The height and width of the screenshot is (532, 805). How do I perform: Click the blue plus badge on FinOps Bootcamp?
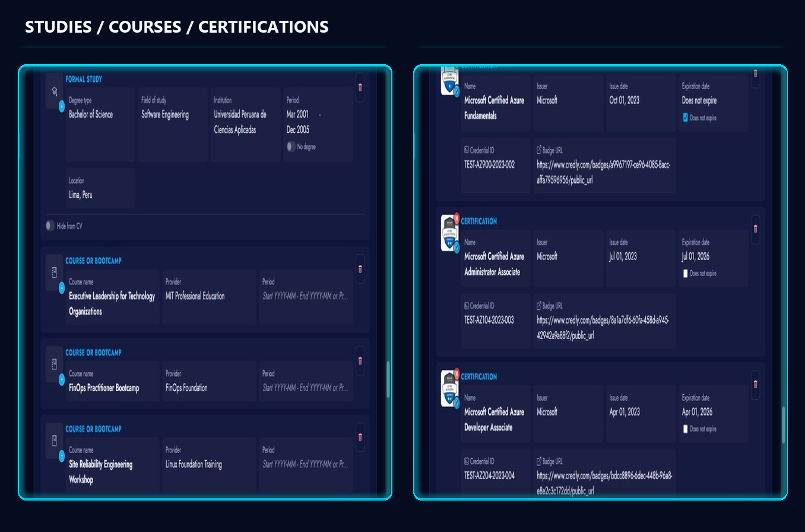pyautogui.click(x=62, y=380)
